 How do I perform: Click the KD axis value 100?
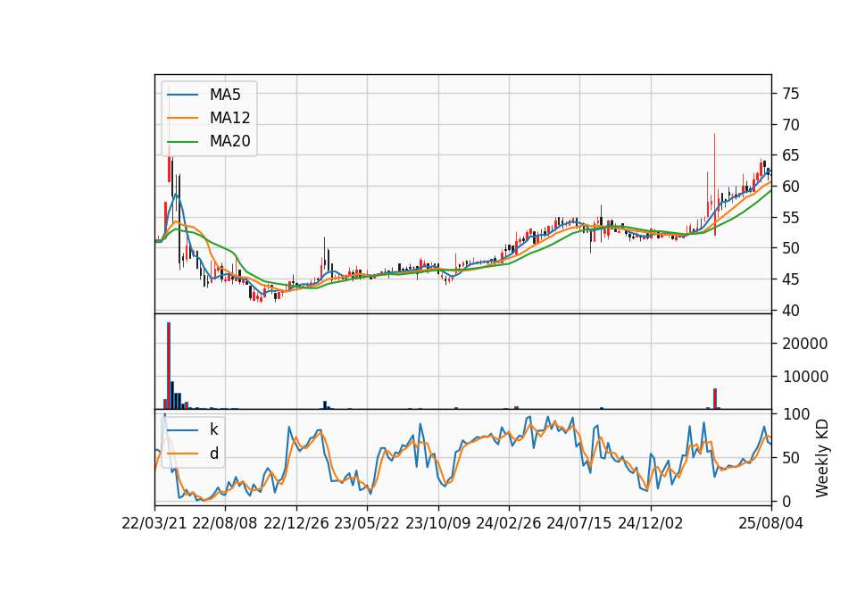tap(796, 414)
